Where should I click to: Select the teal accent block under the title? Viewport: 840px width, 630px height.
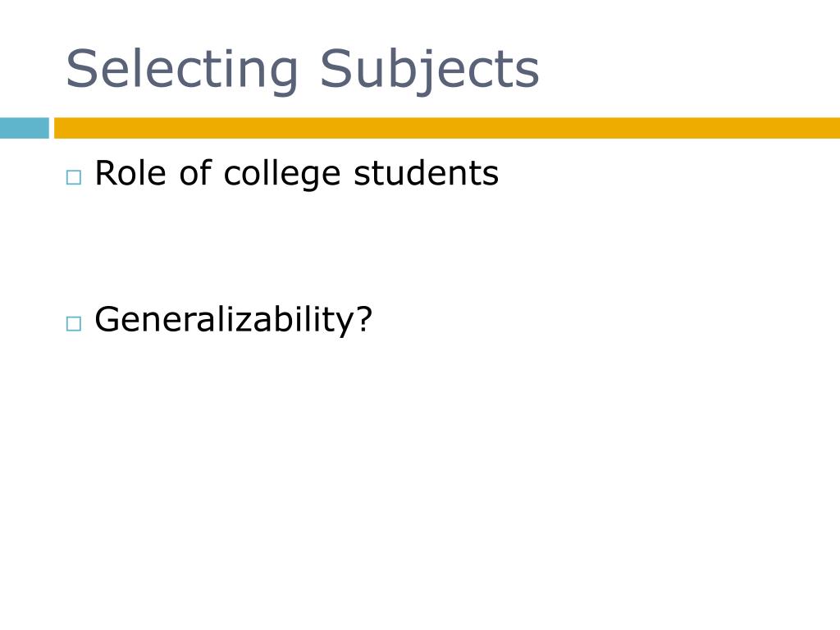[24, 128]
